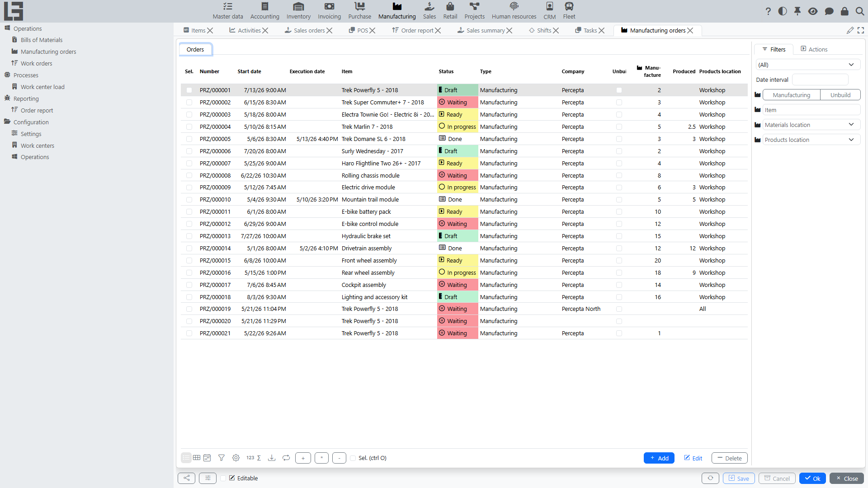The height and width of the screenshot is (488, 868).
Task: Open the table settings gear icon
Action: [236, 458]
